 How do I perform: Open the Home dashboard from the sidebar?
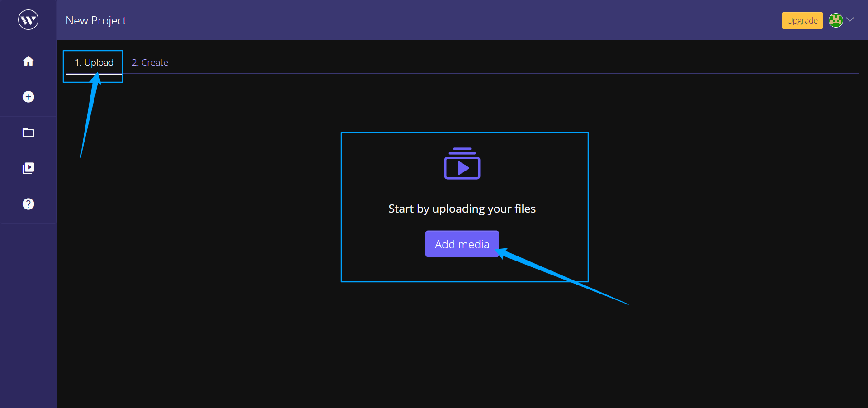point(28,61)
